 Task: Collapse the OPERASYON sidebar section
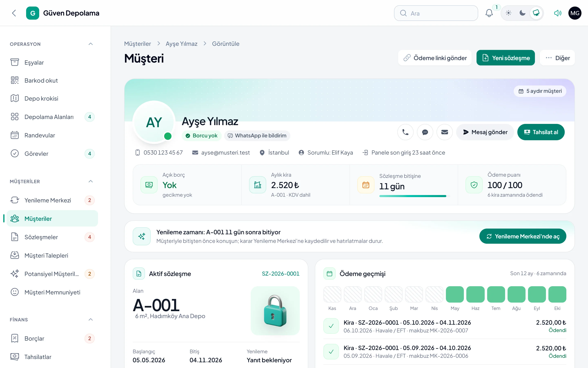pos(91,44)
